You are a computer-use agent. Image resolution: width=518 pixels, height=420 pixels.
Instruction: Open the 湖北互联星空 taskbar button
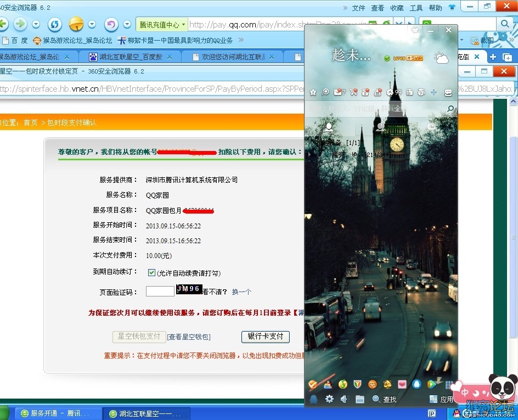pos(147,413)
